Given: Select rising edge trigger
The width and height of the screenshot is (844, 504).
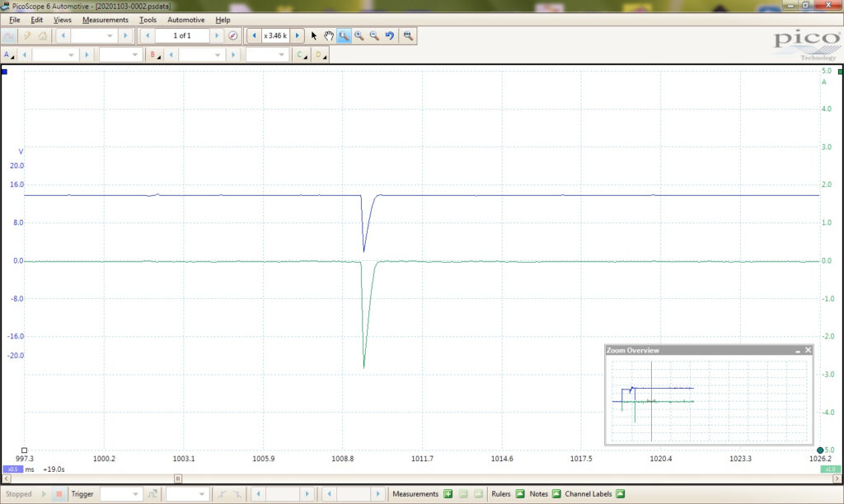Looking at the screenshot, I should click(x=221, y=494).
